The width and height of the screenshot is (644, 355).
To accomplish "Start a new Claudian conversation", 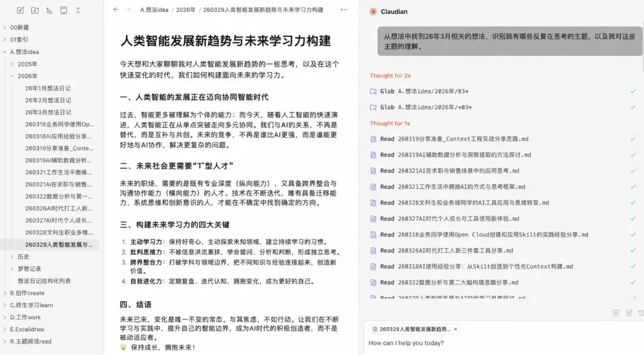I will tap(629, 313).
